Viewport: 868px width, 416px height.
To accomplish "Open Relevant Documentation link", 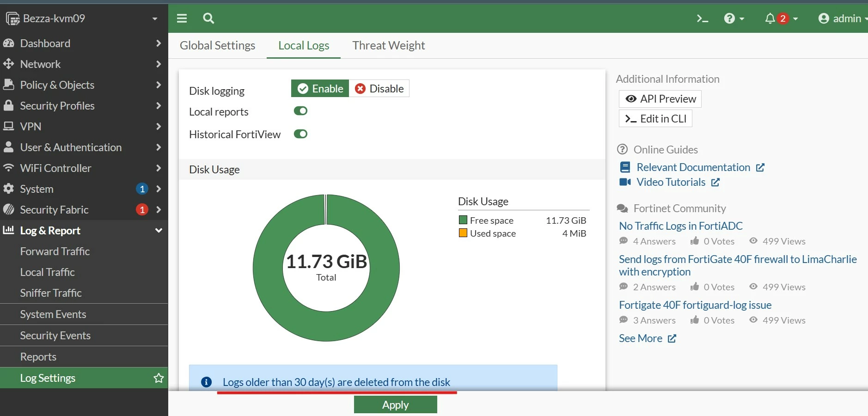I will tap(693, 167).
